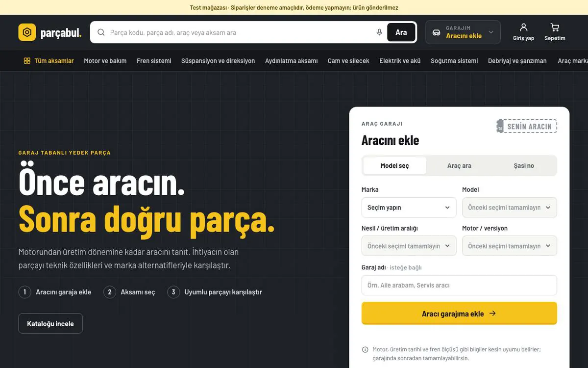This screenshot has height=368, width=588.
Task: Click the Aracını ekle heading
Action: point(391,140)
